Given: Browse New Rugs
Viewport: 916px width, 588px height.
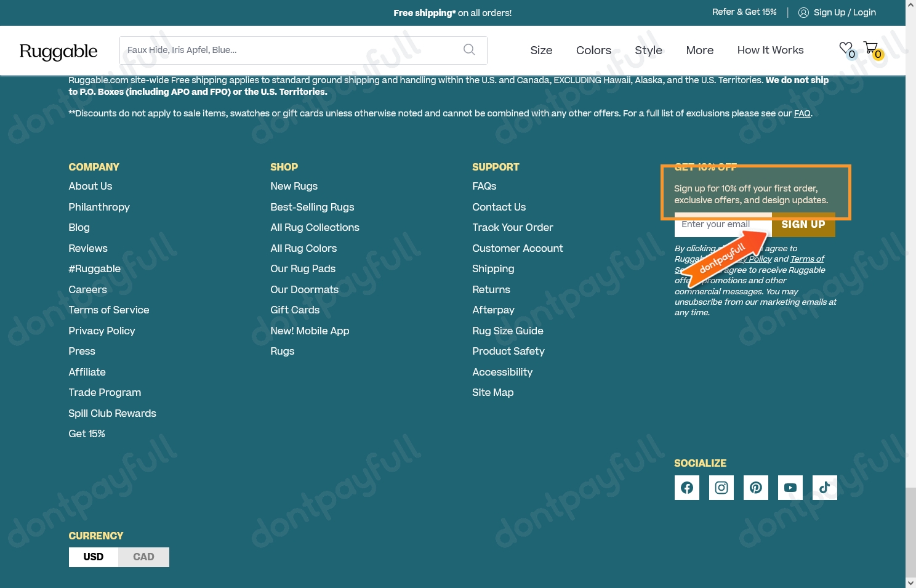Looking at the screenshot, I should point(294,186).
